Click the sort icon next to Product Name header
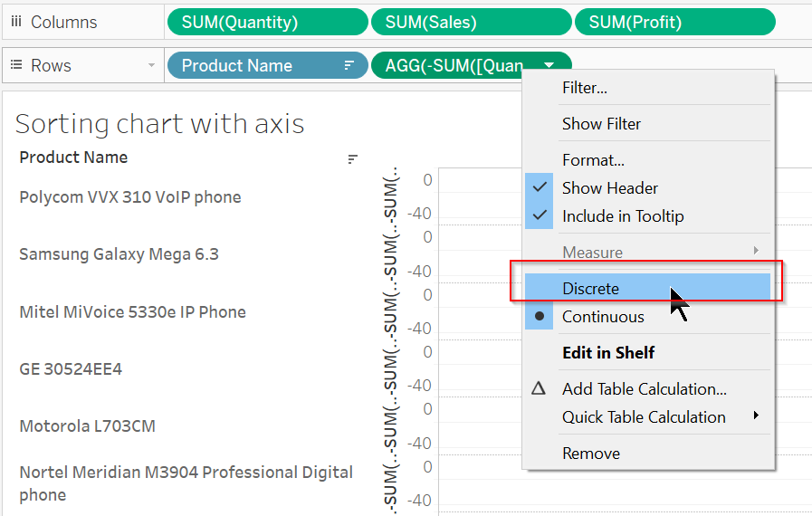 (x=353, y=159)
